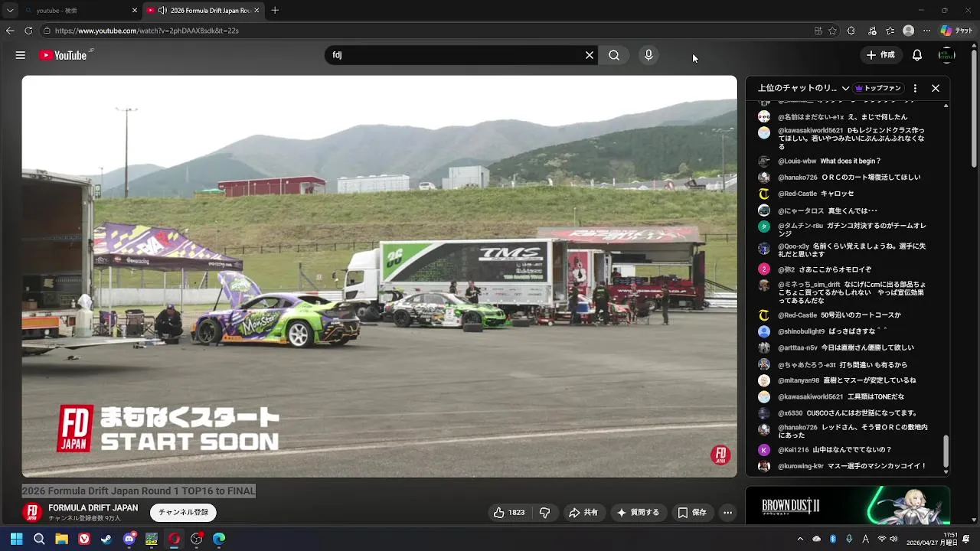
Task: Share the video via 共有
Action: point(583,513)
